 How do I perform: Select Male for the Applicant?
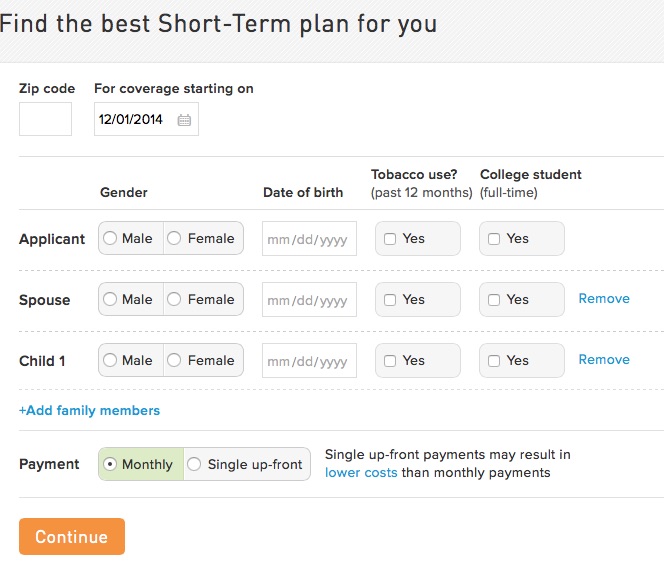coord(110,239)
